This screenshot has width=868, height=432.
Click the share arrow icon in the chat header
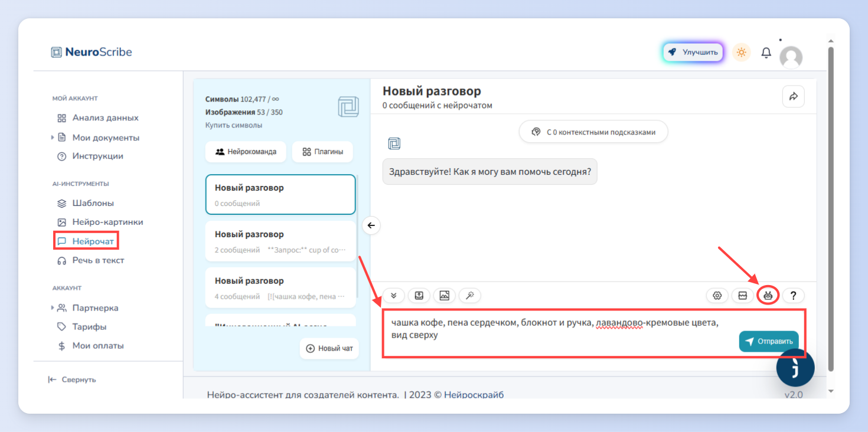(x=793, y=96)
